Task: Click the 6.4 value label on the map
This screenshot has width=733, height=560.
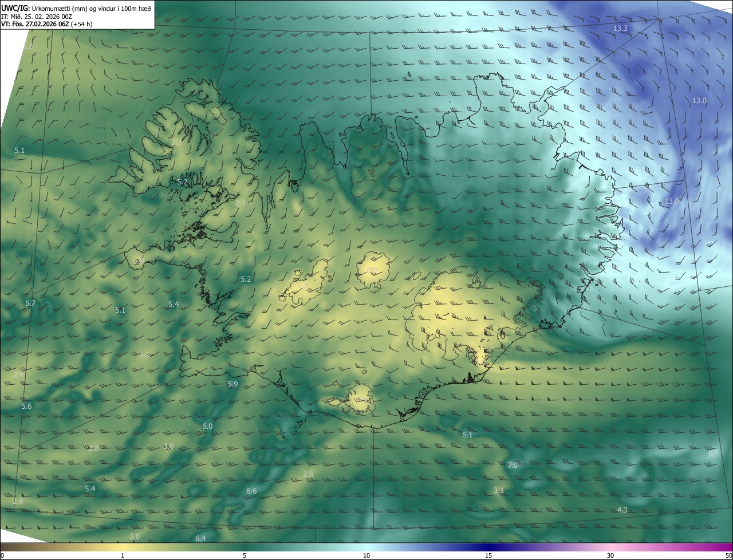Action: pyautogui.click(x=200, y=539)
